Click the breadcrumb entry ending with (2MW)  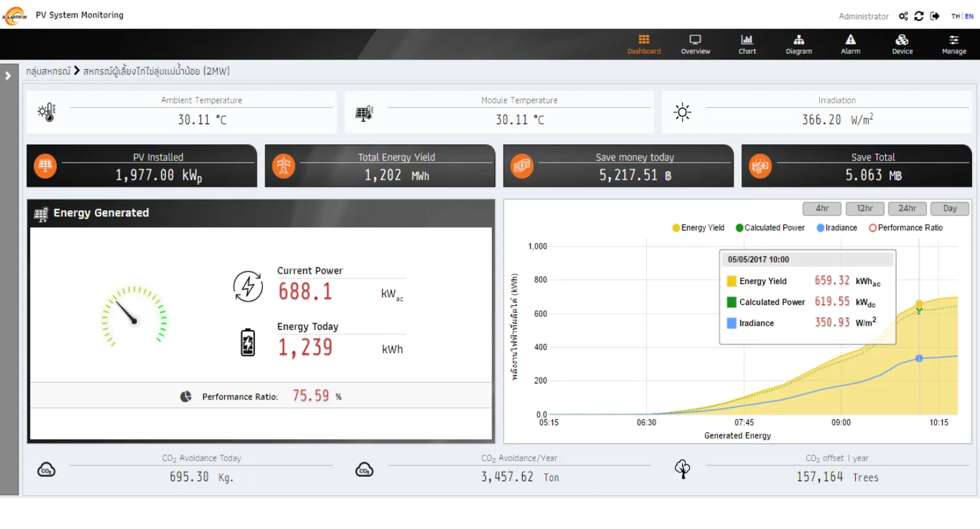point(156,71)
